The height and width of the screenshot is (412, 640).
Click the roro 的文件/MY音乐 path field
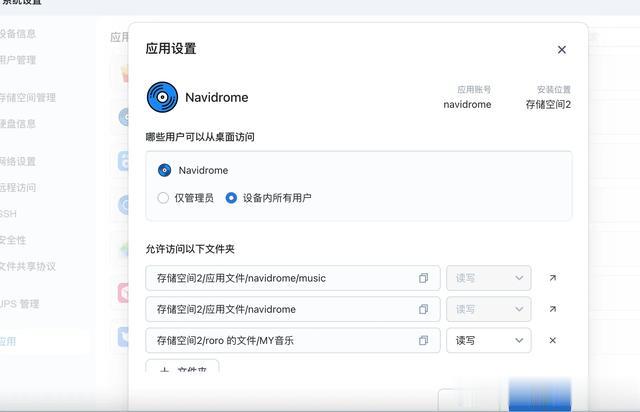click(293, 340)
